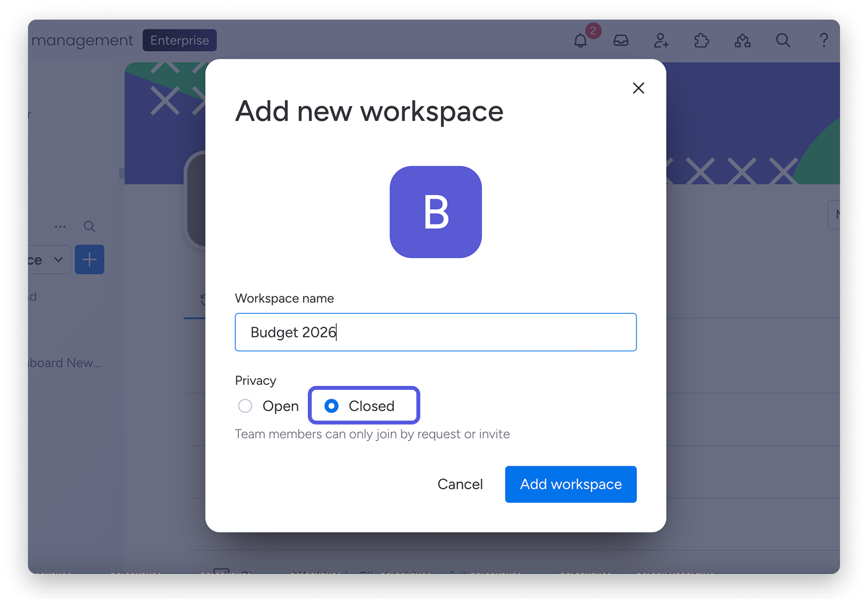
Task: Open the apps puzzle piece icon
Action: pos(701,40)
